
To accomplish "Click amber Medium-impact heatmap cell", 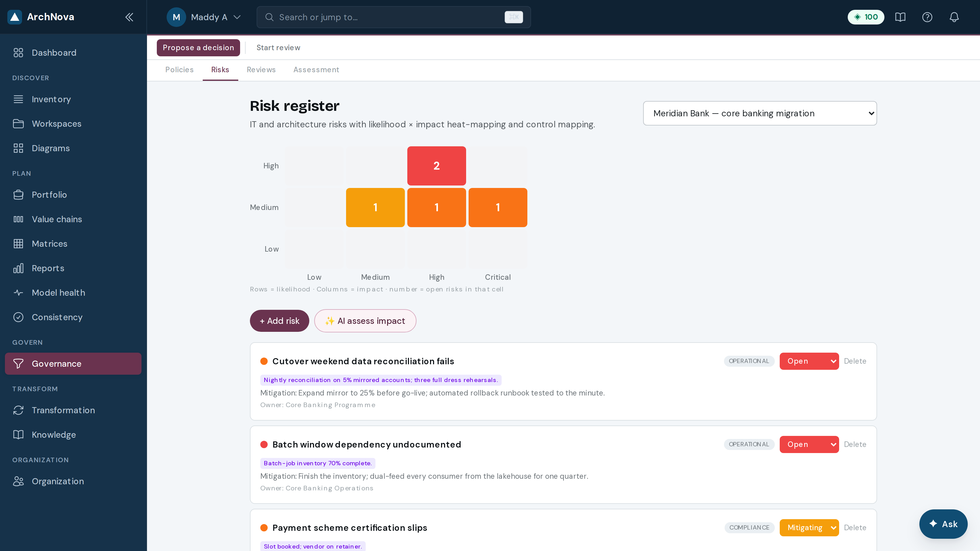I will pos(375,208).
